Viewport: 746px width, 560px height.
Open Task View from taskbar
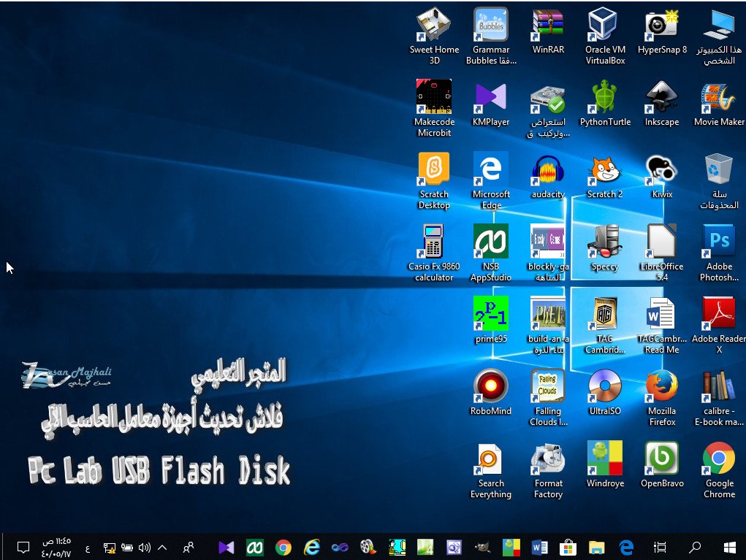[660, 548]
